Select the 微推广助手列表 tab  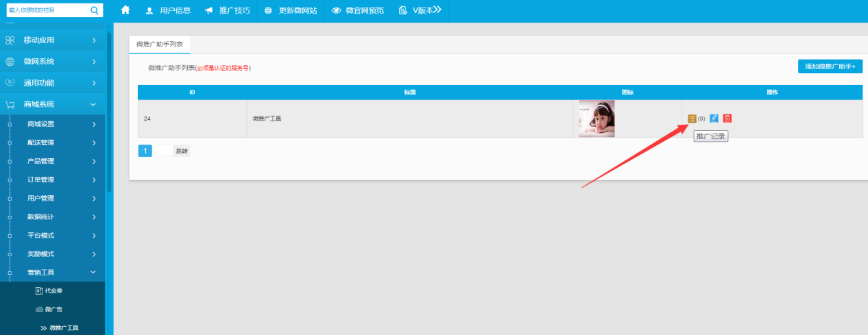click(159, 44)
